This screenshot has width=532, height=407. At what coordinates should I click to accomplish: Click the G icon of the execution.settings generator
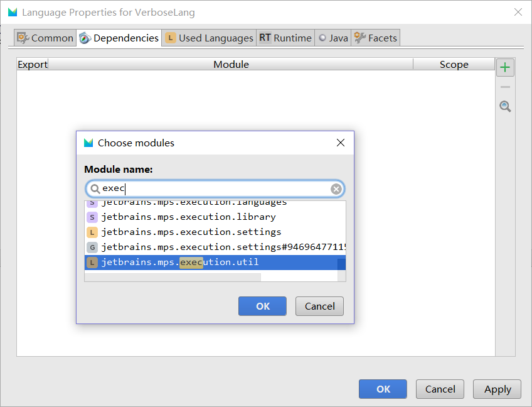pyautogui.click(x=92, y=247)
